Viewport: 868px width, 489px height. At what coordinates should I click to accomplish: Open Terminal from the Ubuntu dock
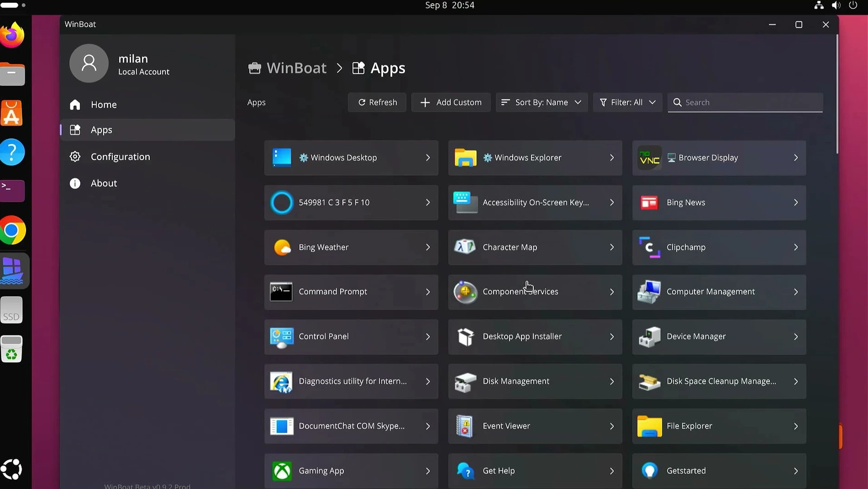(x=12, y=191)
